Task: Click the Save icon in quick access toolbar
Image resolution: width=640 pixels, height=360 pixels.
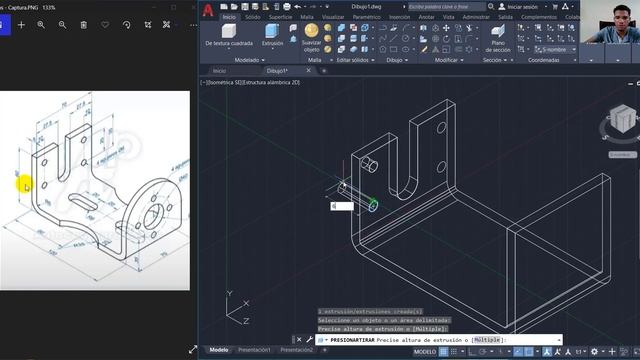Action: [245, 7]
